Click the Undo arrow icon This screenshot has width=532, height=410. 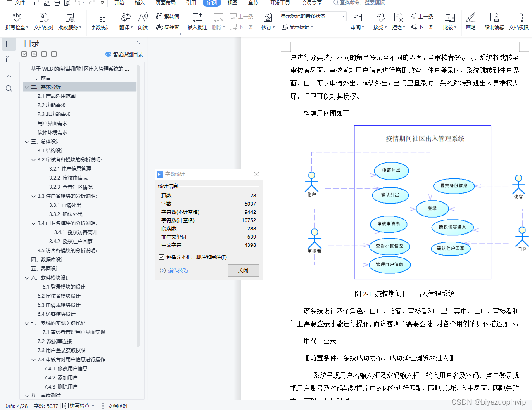78,3
